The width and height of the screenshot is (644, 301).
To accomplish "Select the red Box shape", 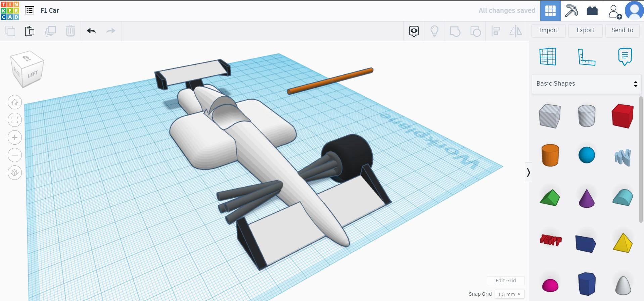I will click(623, 116).
